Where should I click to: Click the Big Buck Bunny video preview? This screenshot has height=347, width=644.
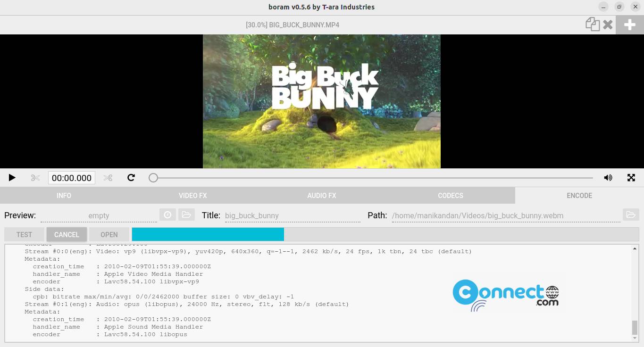pyautogui.click(x=322, y=101)
